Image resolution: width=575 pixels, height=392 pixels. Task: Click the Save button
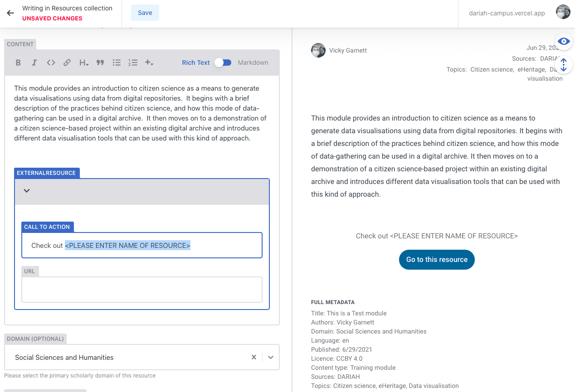(x=145, y=13)
